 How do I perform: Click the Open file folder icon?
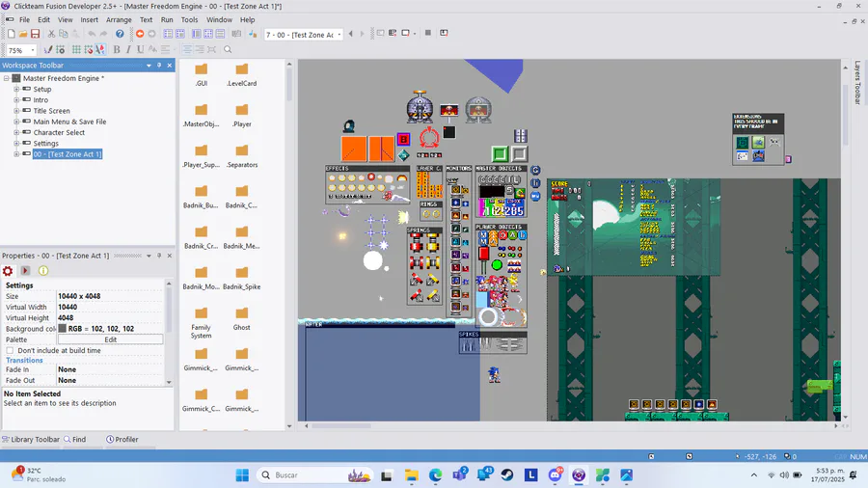coord(23,35)
